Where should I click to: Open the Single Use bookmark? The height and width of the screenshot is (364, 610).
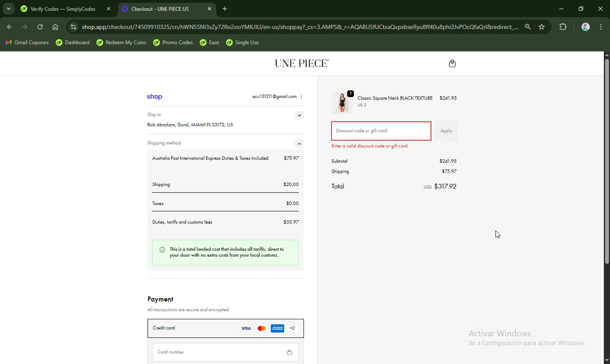[x=242, y=42]
